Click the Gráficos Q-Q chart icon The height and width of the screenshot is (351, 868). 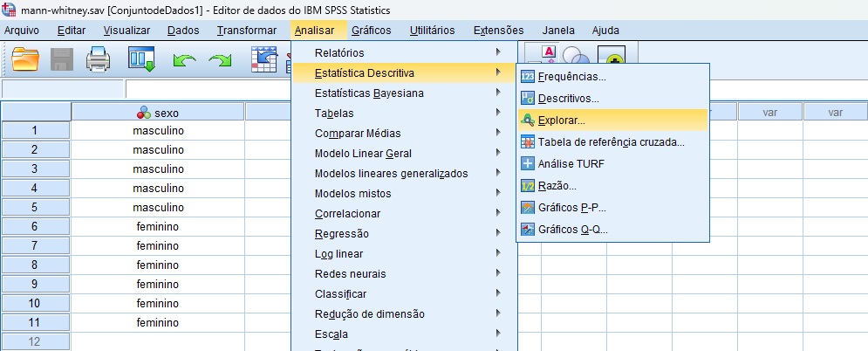528,230
